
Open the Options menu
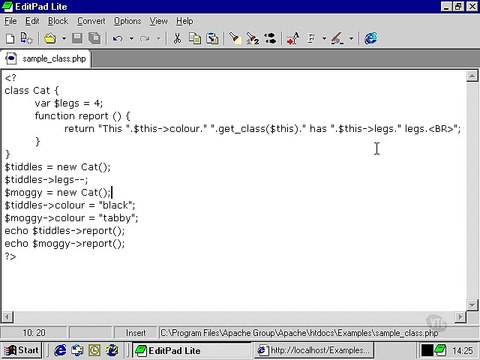pos(127,21)
